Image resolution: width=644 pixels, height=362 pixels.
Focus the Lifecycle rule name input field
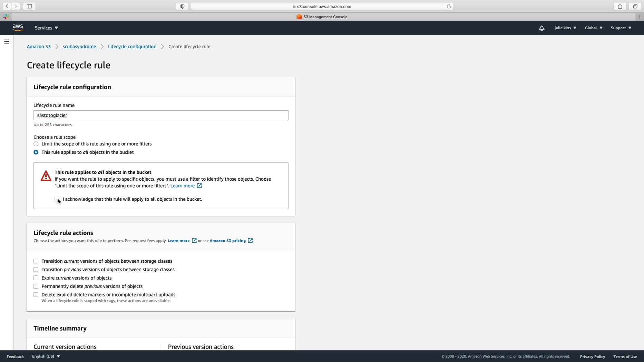[x=161, y=115]
